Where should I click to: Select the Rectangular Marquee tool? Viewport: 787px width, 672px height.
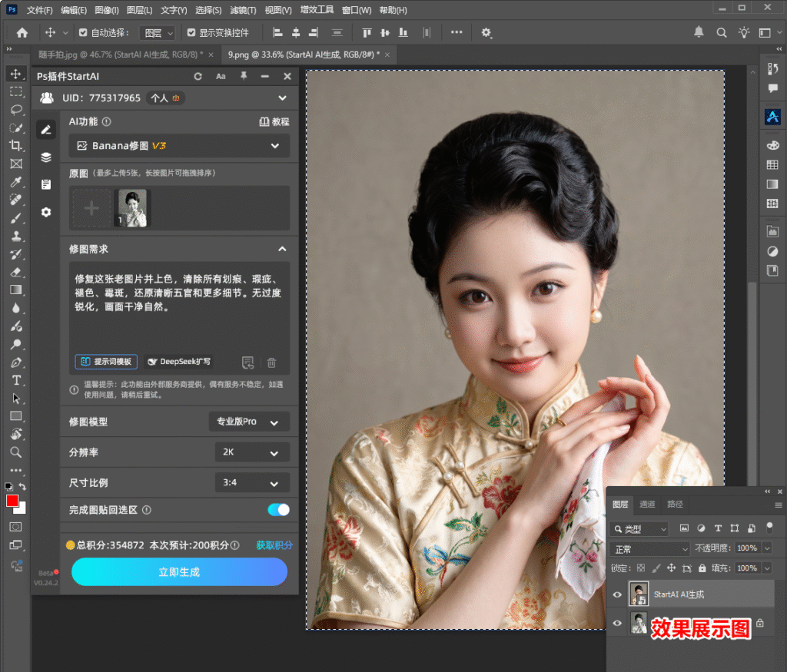tap(16, 91)
